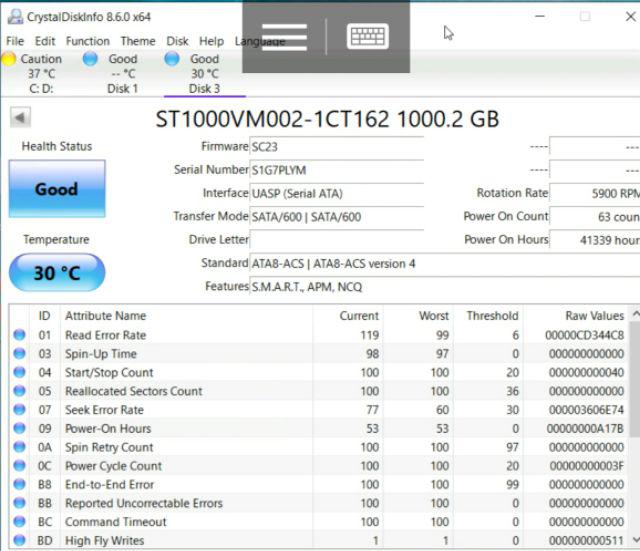
Task: Open the Theme menu
Action: pyautogui.click(x=138, y=41)
